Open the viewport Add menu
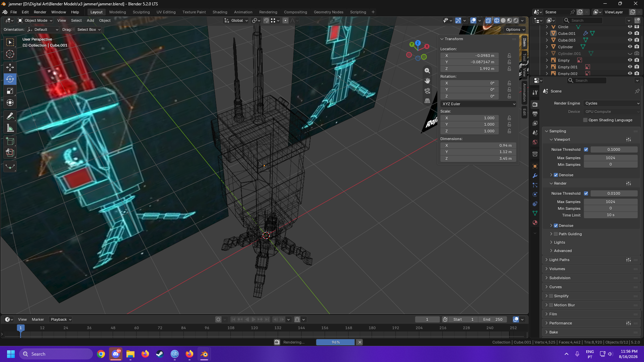This screenshot has height=362, width=644. coord(91,20)
